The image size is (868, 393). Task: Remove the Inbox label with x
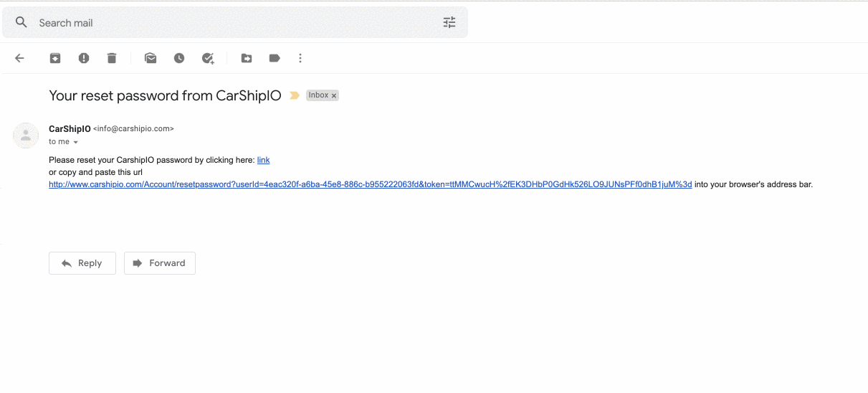(x=334, y=95)
